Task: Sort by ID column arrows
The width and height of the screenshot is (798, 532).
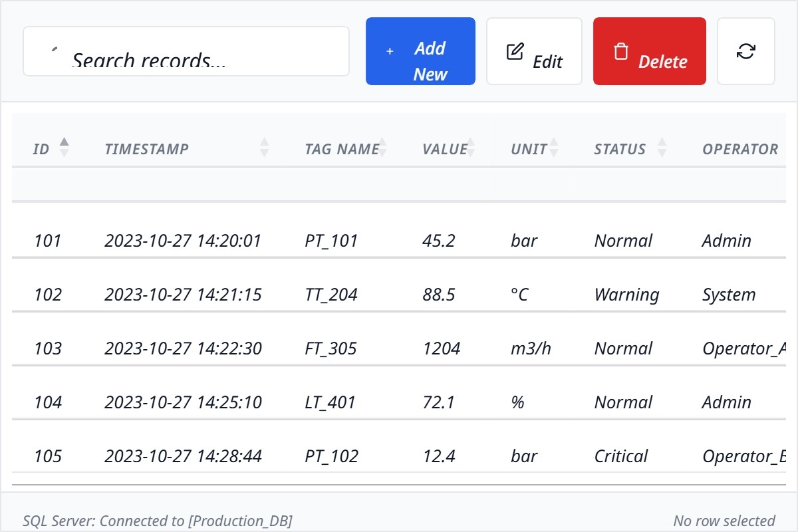Action: [64, 146]
